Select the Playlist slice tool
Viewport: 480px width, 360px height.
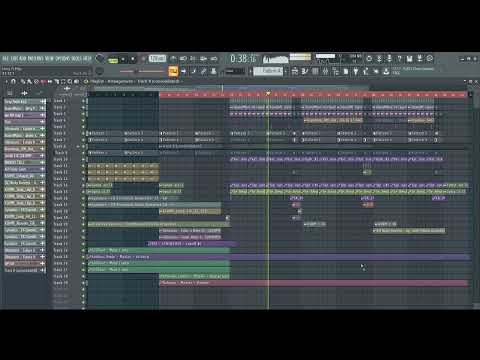(x=56, y=81)
